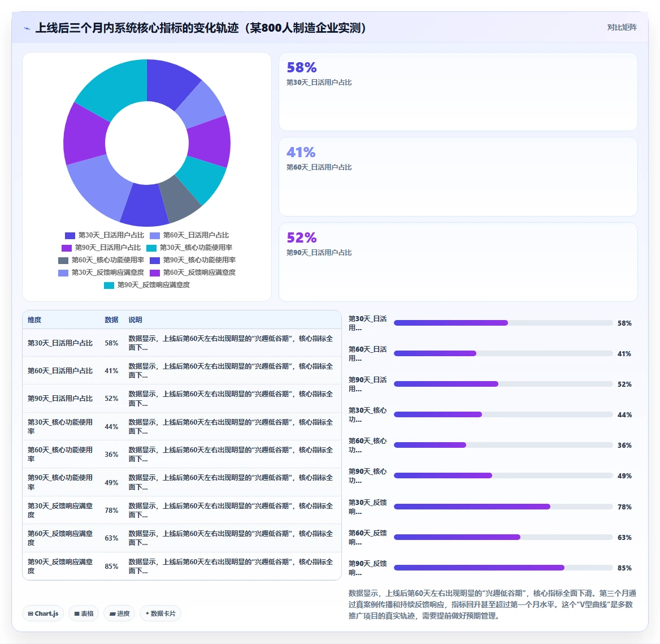Screen dimensions: 660x644
Task: Click the 维度 column header
Action: [34, 319]
